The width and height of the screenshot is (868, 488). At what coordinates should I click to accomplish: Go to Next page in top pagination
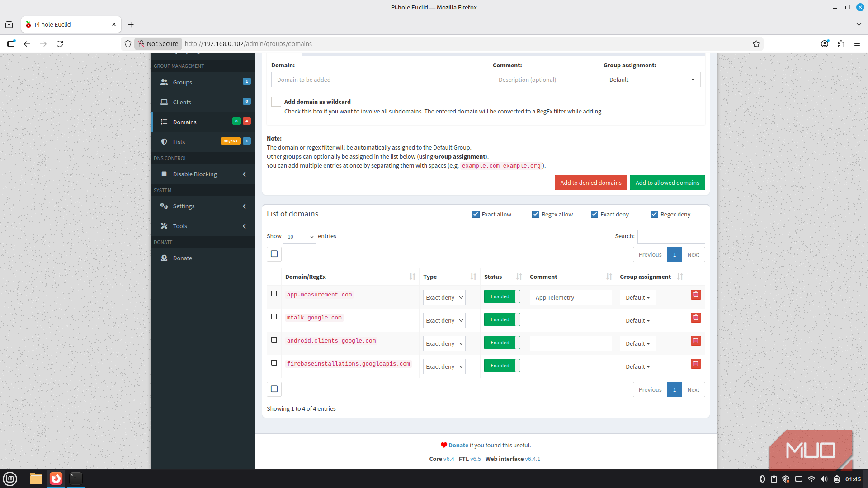pyautogui.click(x=693, y=254)
